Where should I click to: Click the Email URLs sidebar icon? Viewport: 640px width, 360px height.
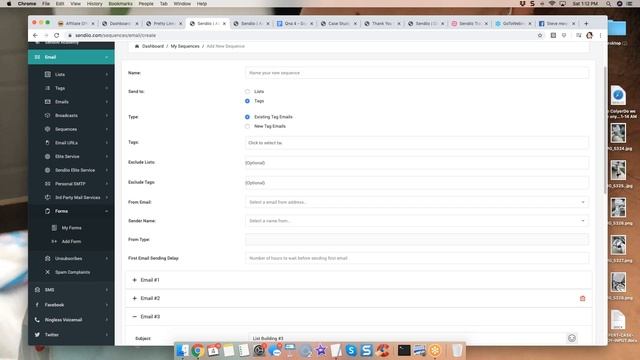(47, 143)
